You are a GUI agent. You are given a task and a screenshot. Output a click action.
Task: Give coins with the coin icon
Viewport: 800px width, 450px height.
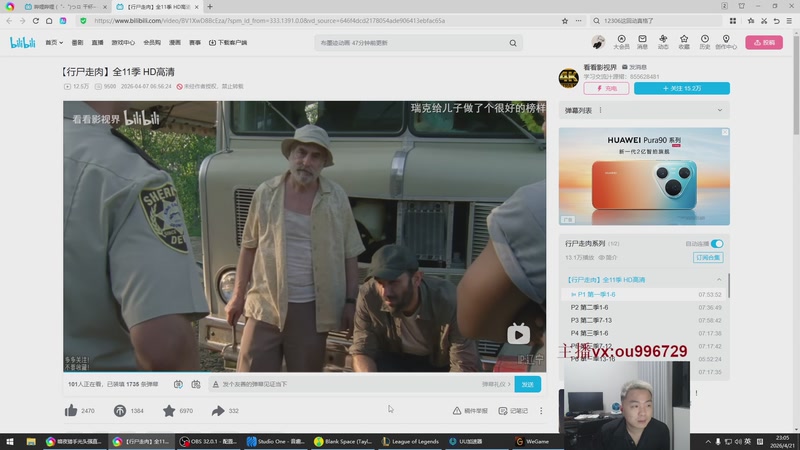point(120,411)
